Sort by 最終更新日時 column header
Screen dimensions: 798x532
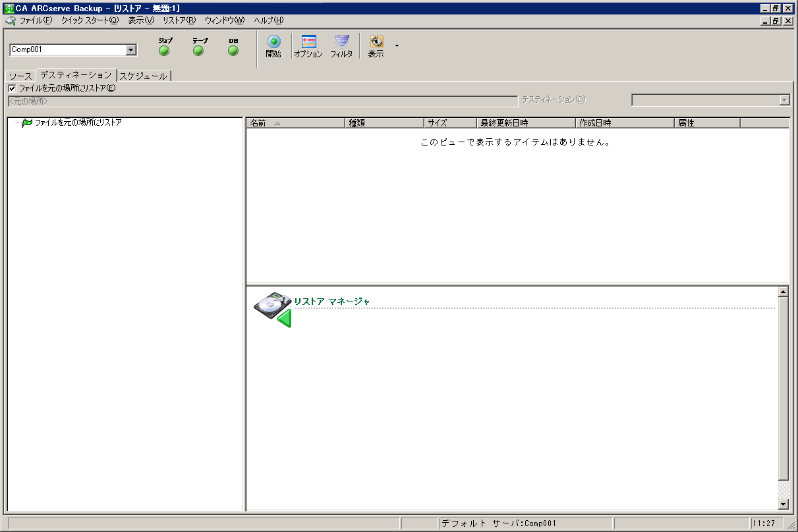[526, 123]
